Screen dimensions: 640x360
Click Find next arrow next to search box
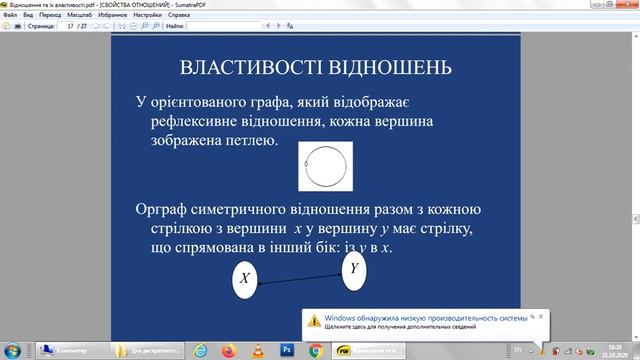point(278,26)
